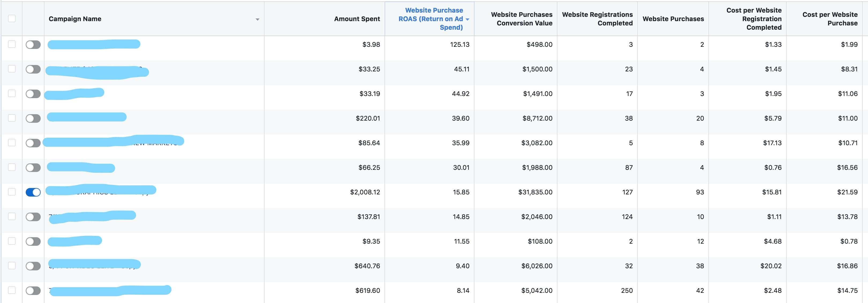Click the ROAS column sort arrow
This screenshot has height=303, width=868.
point(467,20)
